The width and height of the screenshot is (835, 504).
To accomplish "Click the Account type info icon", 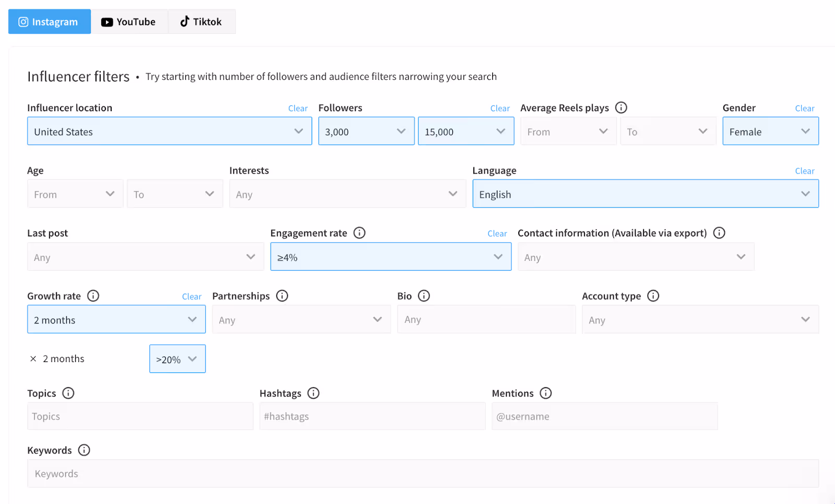I will tap(653, 296).
